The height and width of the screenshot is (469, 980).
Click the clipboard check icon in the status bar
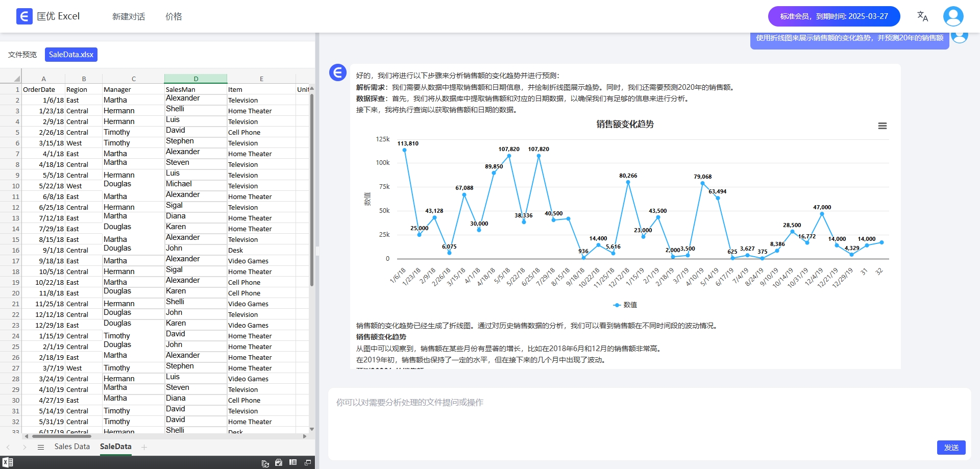click(x=279, y=462)
